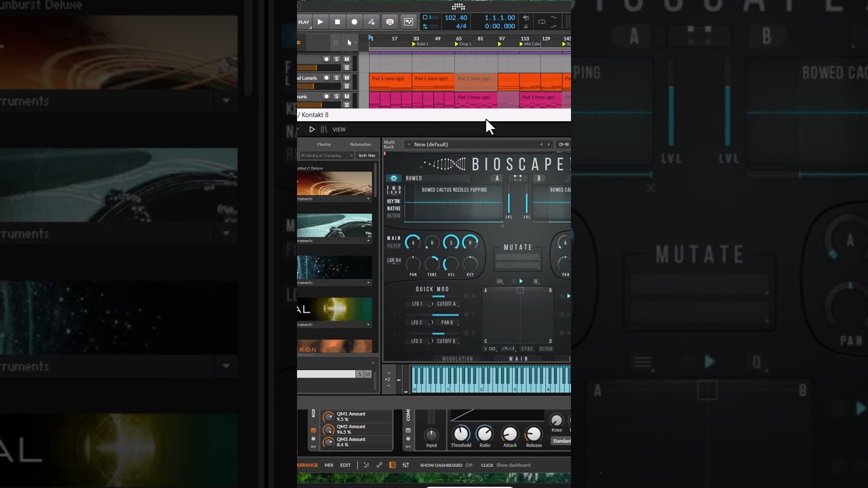Screen dimensions: 868x488
Task: Toggle KEY TRK option
Action: pyautogui.click(x=394, y=201)
